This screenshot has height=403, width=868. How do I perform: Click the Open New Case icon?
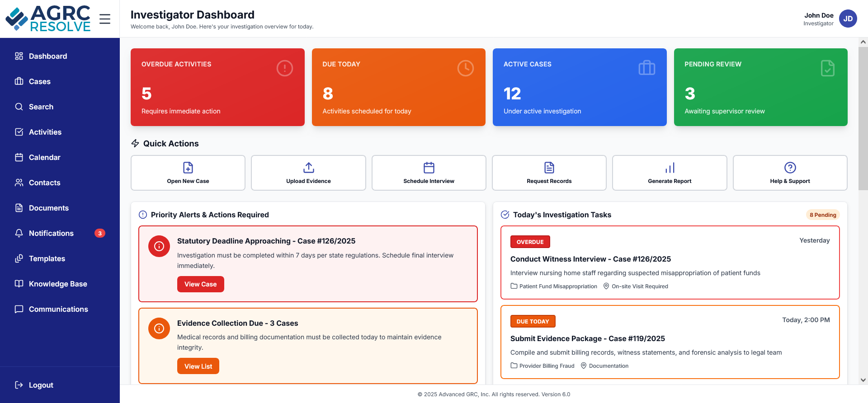pos(188,168)
